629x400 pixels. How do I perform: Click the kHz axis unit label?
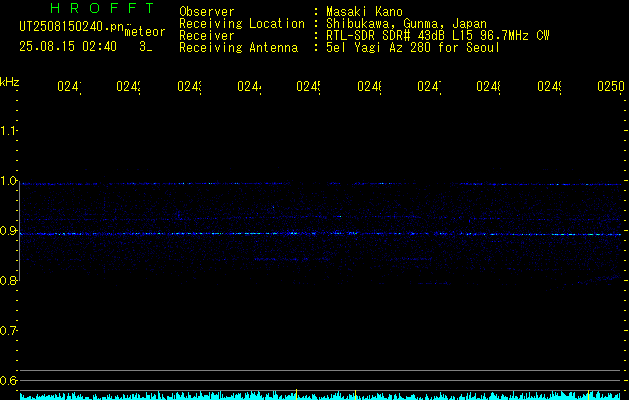tap(10, 82)
